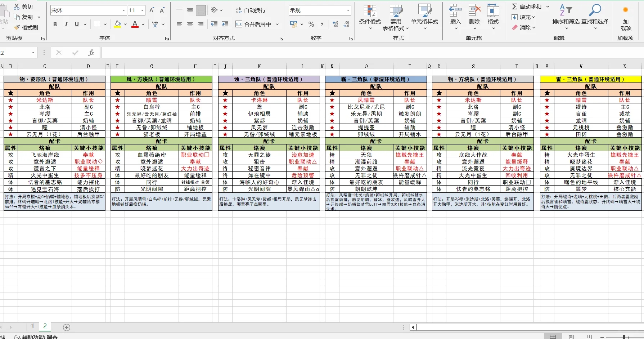
Task: Click the Name Box field
Action: point(15,53)
